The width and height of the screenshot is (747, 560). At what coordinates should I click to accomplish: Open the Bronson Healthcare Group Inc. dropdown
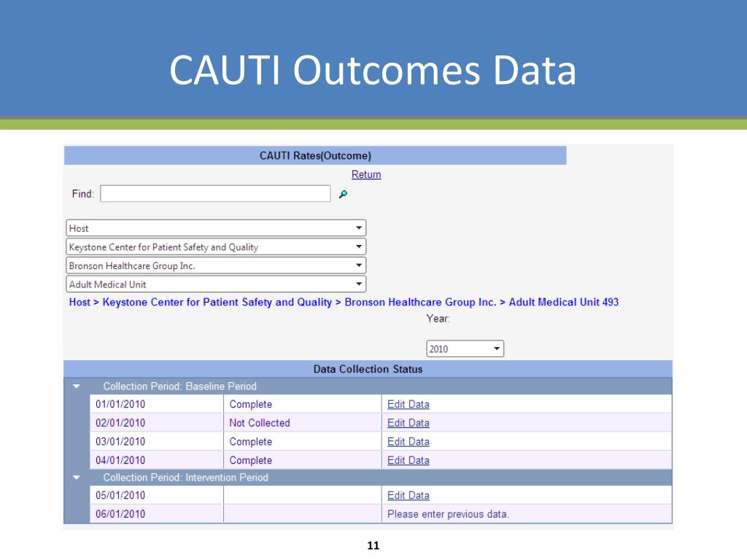216,265
